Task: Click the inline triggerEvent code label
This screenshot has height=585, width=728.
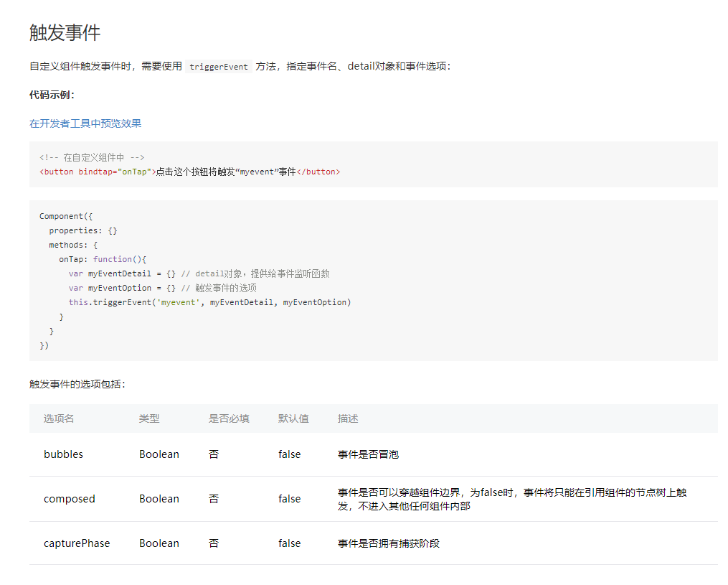Action: 219,67
